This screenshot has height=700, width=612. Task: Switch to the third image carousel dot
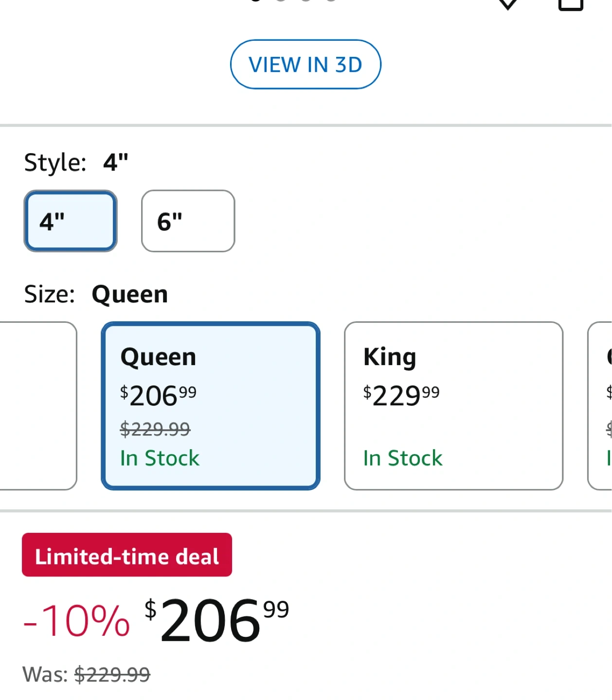(x=306, y=0)
